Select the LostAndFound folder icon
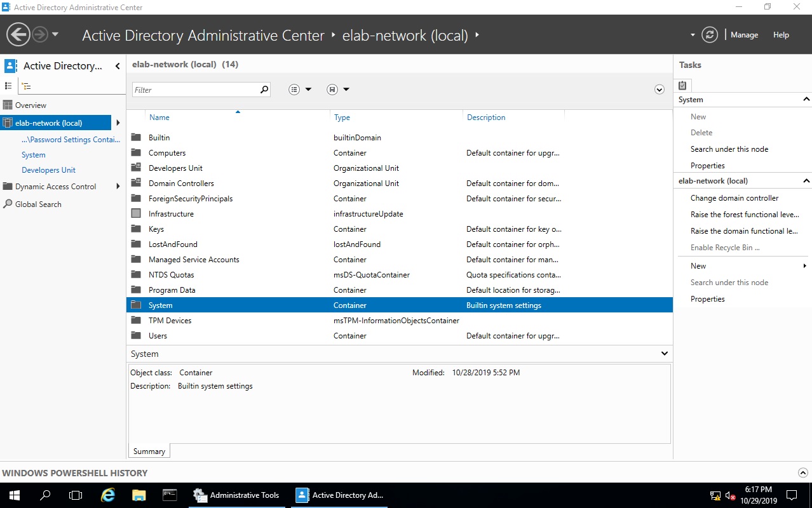The height and width of the screenshot is (508, 812). pos(136,244)
